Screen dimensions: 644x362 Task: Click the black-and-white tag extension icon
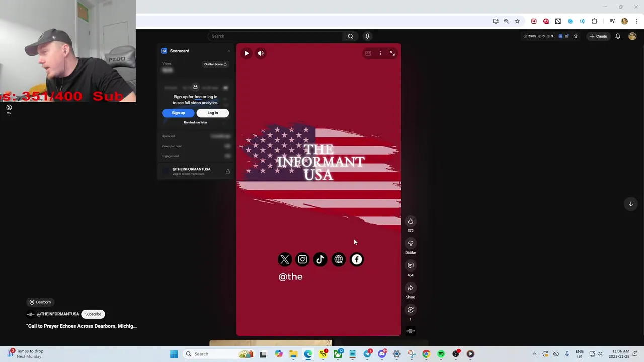(558, 21)
